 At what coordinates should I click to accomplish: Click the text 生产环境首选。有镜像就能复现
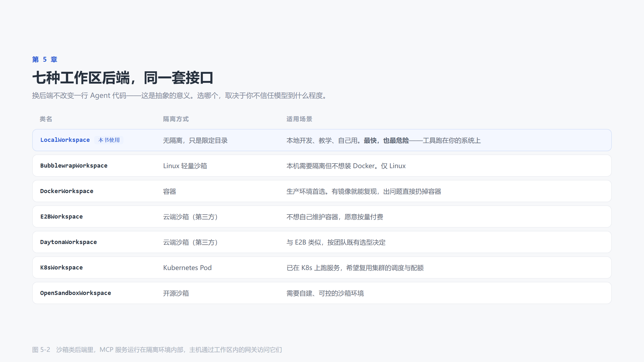click(x=331, y=191)
